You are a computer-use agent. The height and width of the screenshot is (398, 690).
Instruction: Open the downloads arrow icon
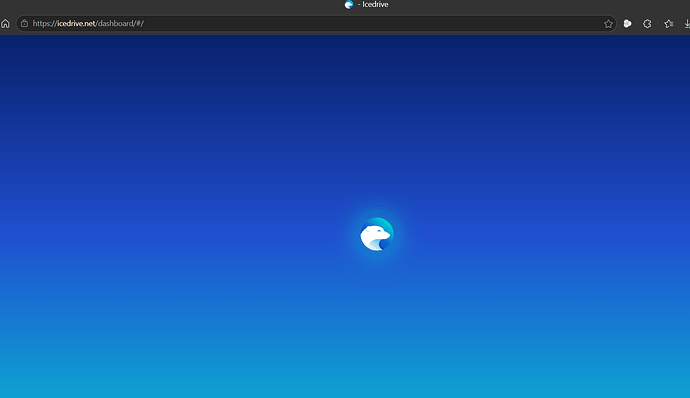click(687, 24)
